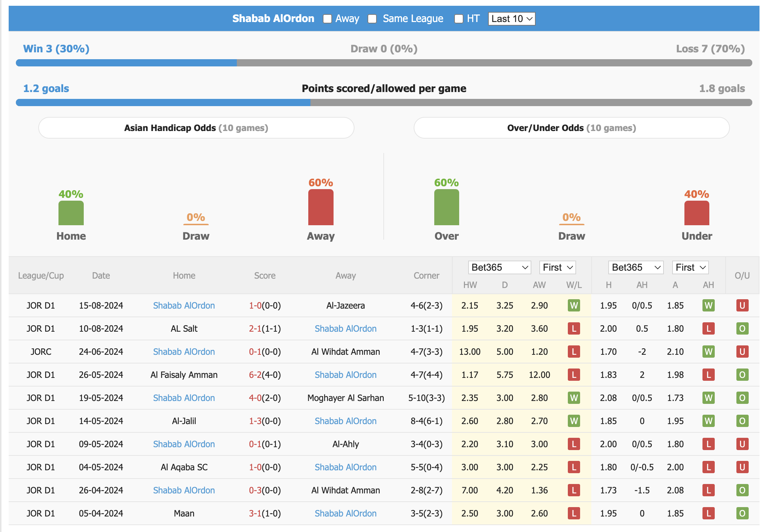Click the goals scored/allowed progress bar
This screenshot has width=766, height=532.
coord(384,103)
